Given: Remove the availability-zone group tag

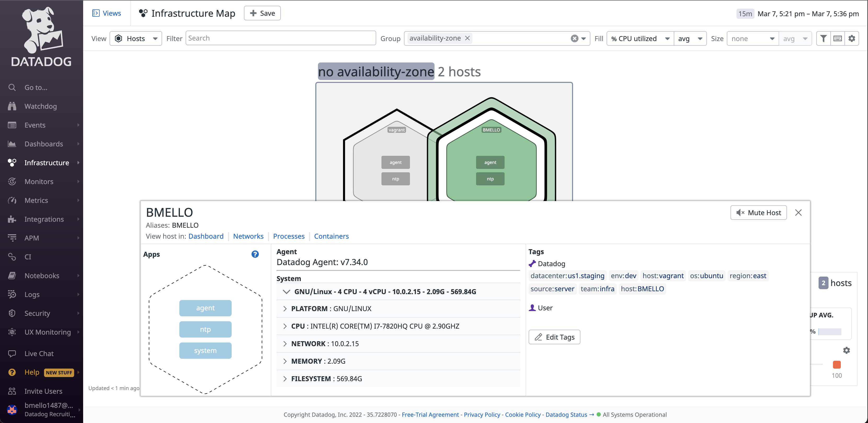Looking at the screenshot, I should (x=467, y=38).
